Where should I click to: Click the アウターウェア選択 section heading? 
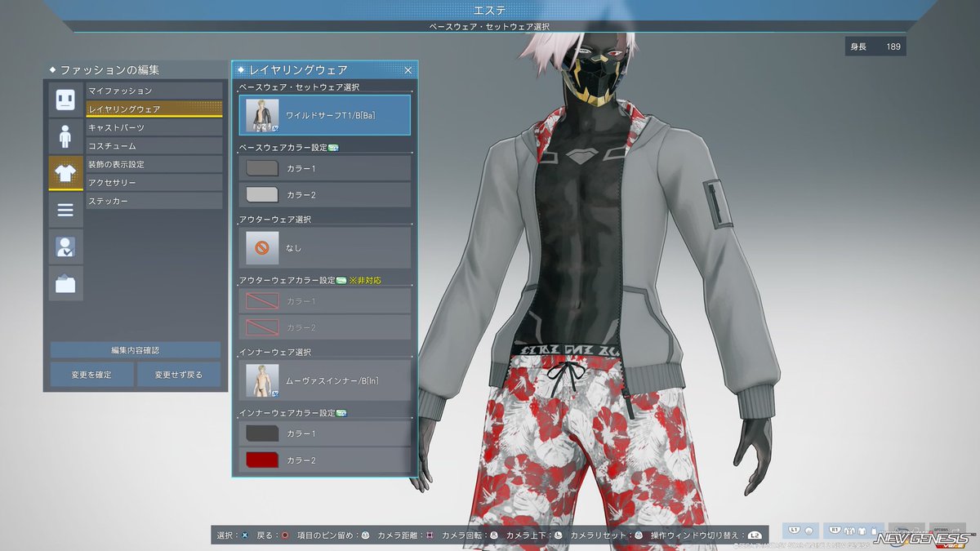(274, 220)
